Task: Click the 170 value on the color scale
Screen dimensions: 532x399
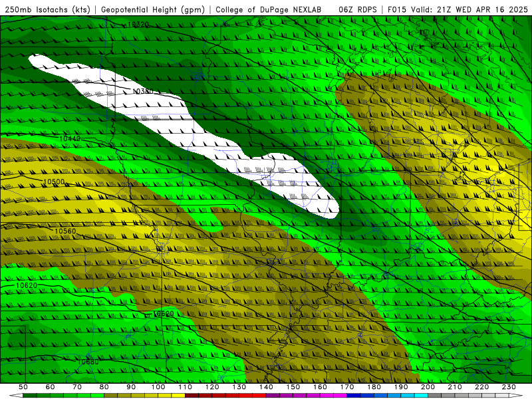Action: click(x=347, y=387)
